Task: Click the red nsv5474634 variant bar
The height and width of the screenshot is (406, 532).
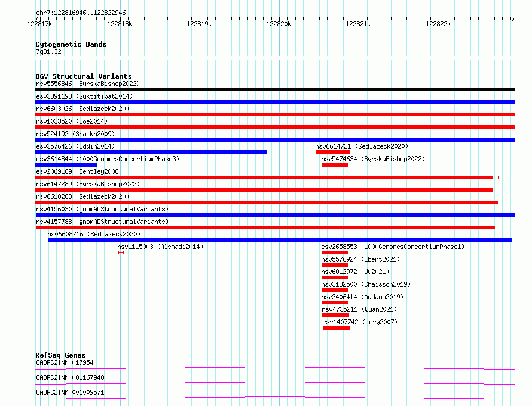Action: (x=335, y=165)
